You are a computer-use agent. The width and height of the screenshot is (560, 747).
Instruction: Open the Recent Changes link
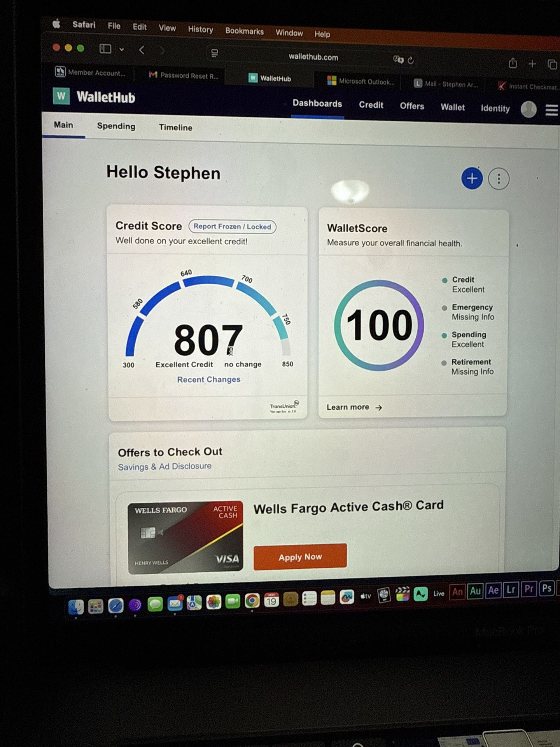click(209, 379)
